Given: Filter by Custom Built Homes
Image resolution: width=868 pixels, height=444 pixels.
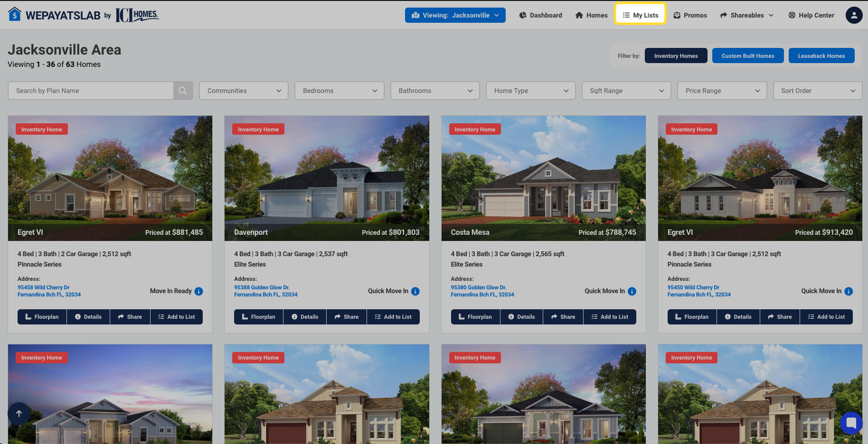Looking at the screenshot, I should 748,55.
